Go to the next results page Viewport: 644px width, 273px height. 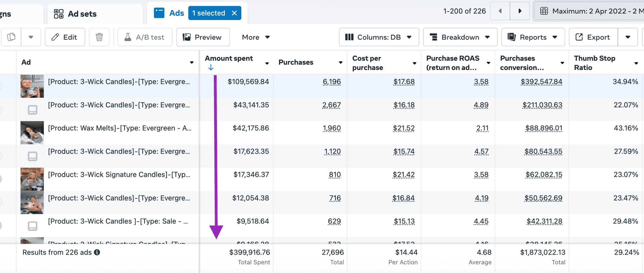pyautogui.click(x=520, y=11)
